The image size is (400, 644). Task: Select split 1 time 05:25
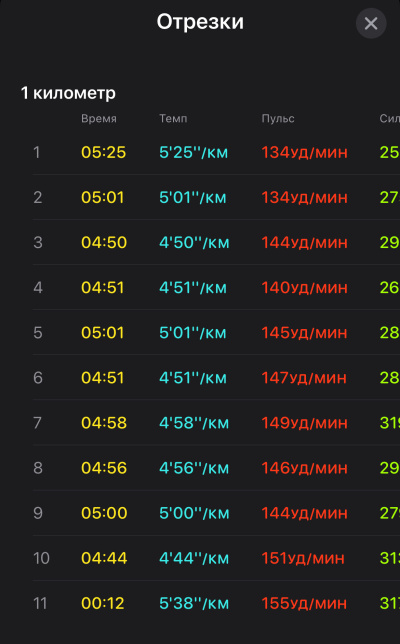pyautogui.click(x=103, y=152)
